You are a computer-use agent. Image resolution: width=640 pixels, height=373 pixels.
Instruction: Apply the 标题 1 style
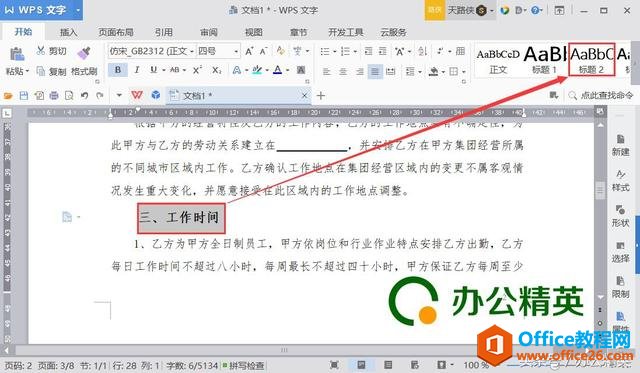[544, 60]
